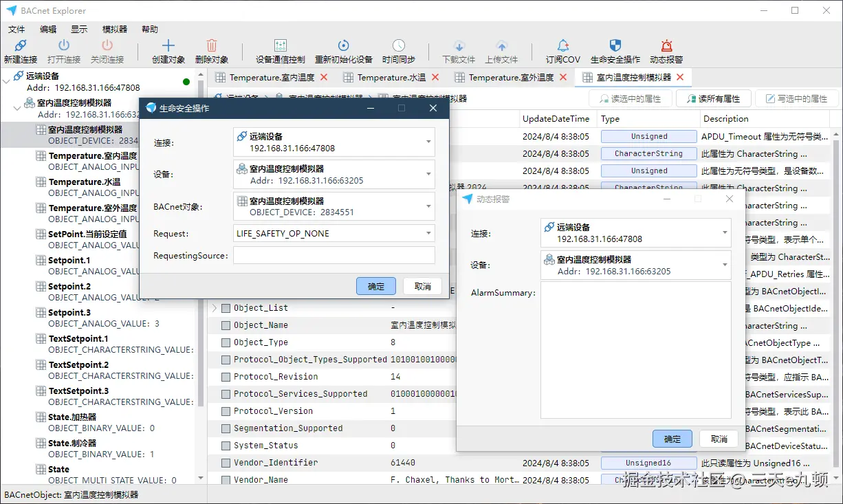Click the 上传文件 toolbar icon
Image resolution: width=843 pixels, height=504 pixels.
pyautogui.click(x=501, y=46)
